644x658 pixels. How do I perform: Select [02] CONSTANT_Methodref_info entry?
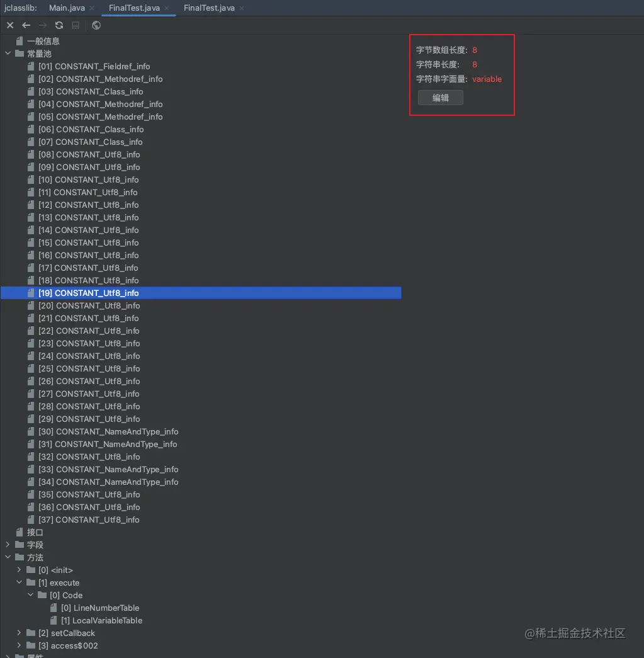[x=100, y=79]
